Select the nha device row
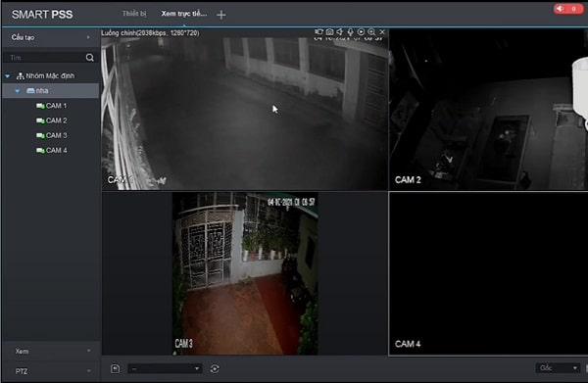Image resolution: width=588 pixels, height=383 pixels. click(x=51, y=91)
